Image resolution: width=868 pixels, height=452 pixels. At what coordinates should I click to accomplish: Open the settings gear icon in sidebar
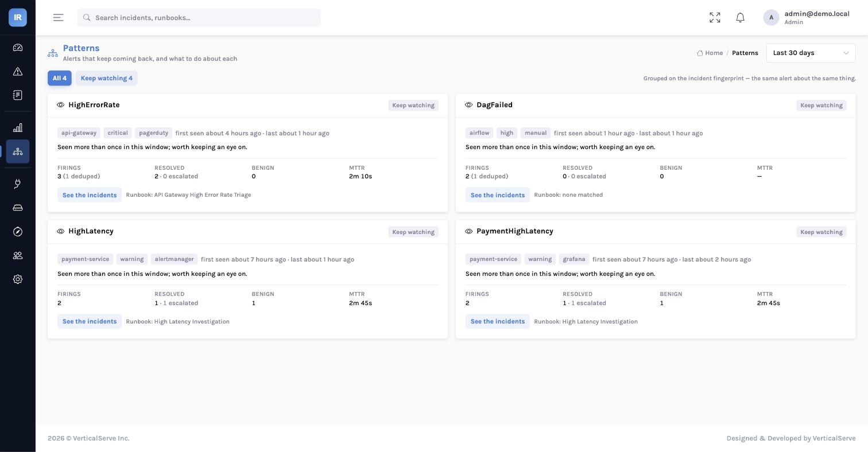click(18, 279)
